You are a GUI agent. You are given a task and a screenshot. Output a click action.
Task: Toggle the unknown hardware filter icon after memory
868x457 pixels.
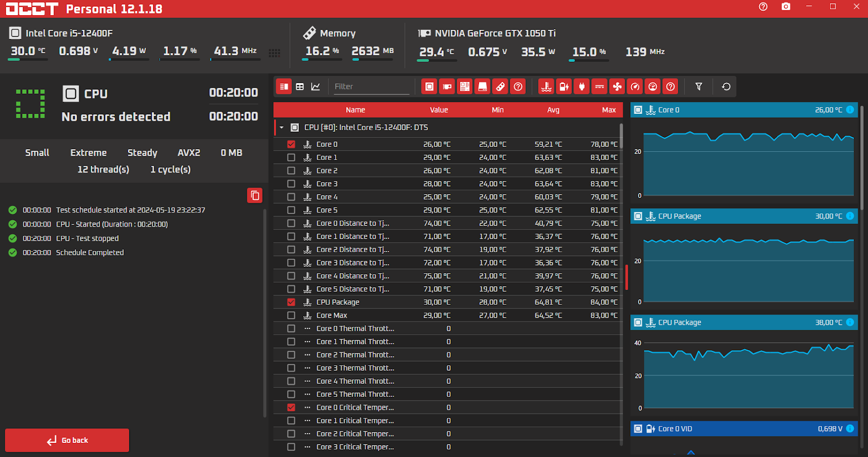point(518,87)
